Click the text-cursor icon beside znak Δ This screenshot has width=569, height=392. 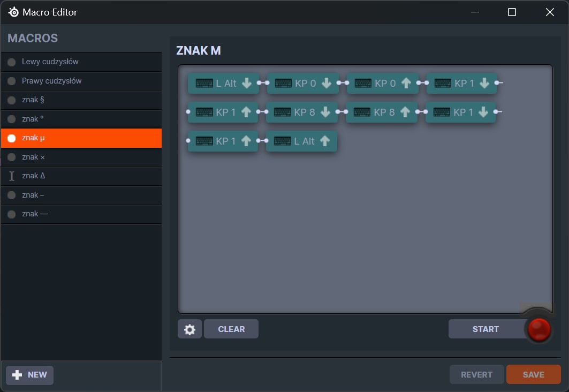pyautogui.click(x=12, y=176)
